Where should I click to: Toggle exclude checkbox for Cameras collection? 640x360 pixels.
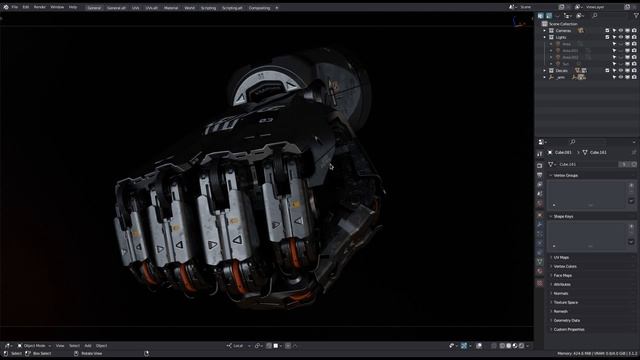(x=607, y=31)
